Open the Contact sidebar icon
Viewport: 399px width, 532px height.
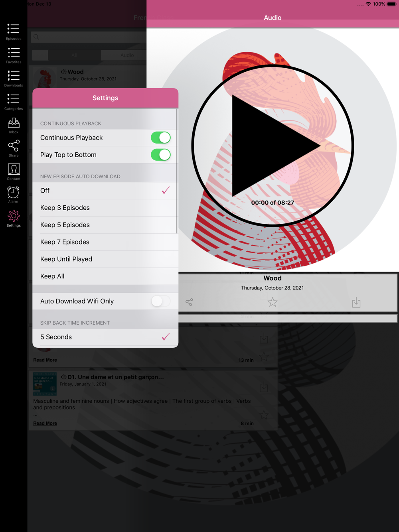click(x=14, y=172)
